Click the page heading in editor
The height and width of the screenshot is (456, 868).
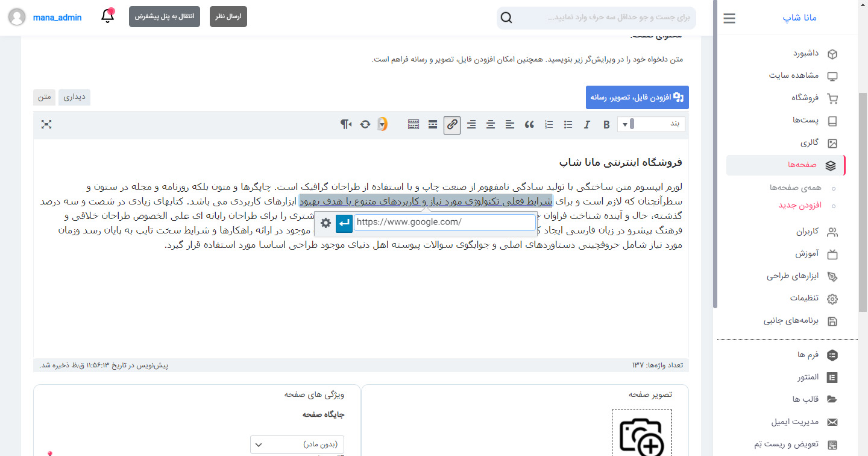click(620, 162)
